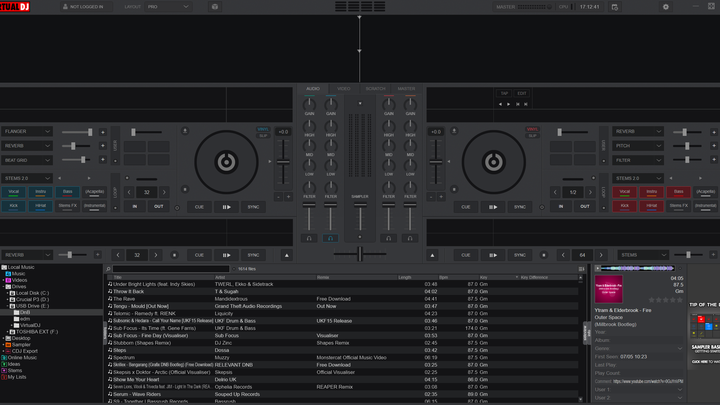Open the bottom left deck REVERB dropdown
Screen dimensions: 720x405
[27, 255]
